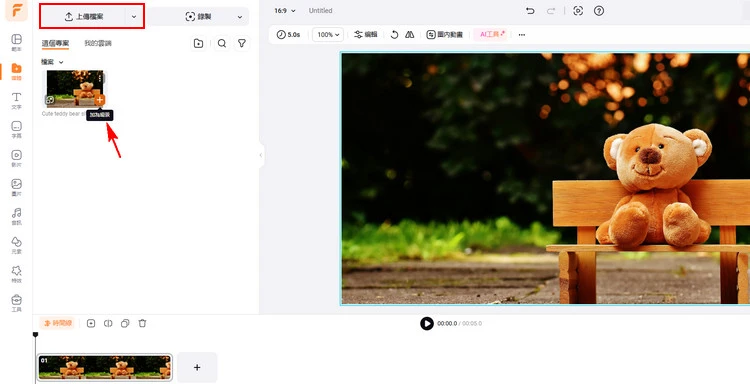Viewport: 750px width, 384px height.
Task: Open the Music sidebar panel
Action: point(16,217)
